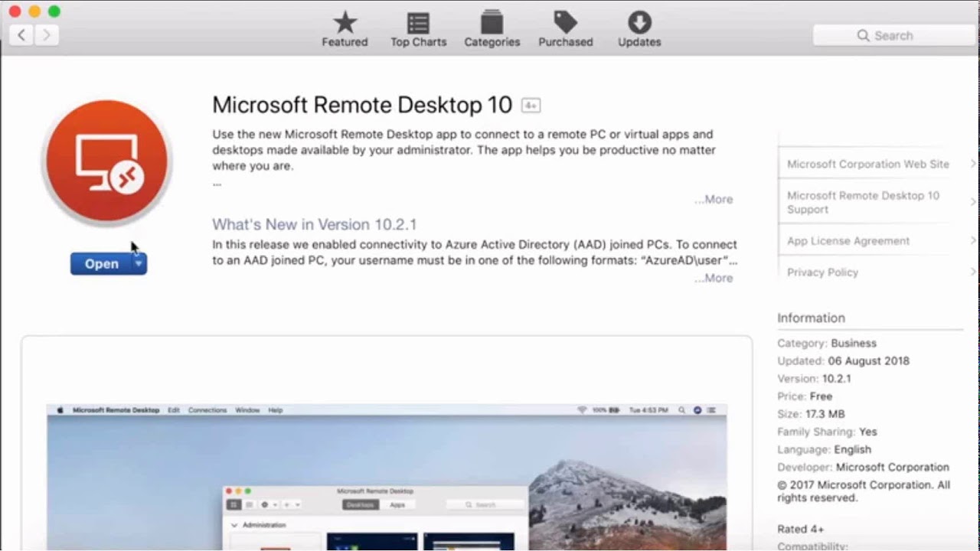Click the Microsoft Remote Desktop app icon
Viewport: 980px width, 551px height.
click(x=106, y=162)
